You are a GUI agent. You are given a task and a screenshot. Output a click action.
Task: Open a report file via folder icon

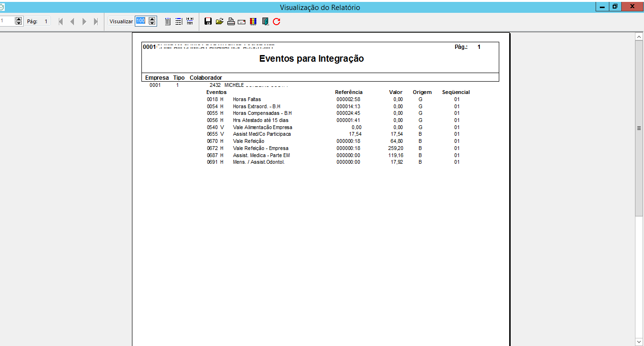(219, 21)
